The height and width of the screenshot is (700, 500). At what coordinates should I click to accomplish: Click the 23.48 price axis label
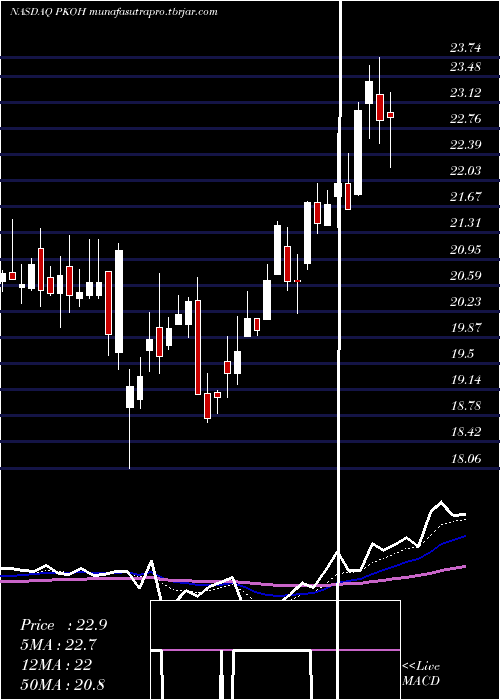466,67
